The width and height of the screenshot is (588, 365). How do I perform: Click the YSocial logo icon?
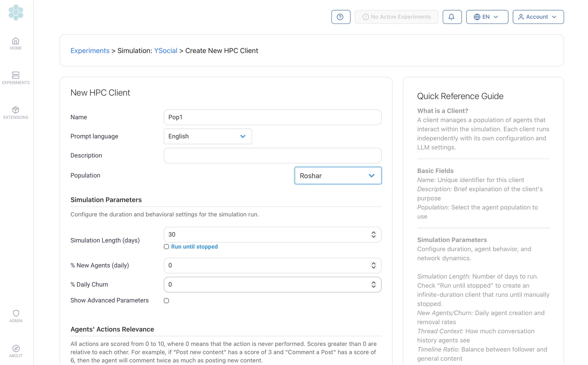coord(16,12)
